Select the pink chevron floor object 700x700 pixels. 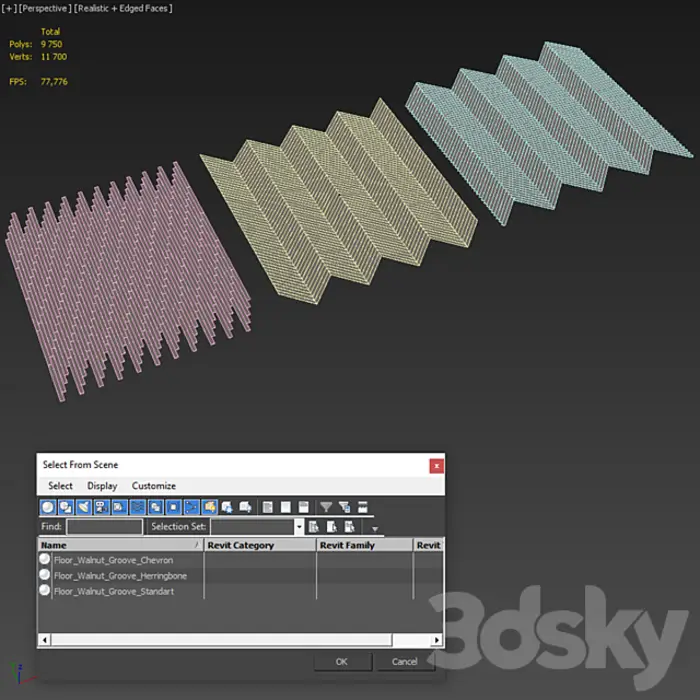[128, 281]
